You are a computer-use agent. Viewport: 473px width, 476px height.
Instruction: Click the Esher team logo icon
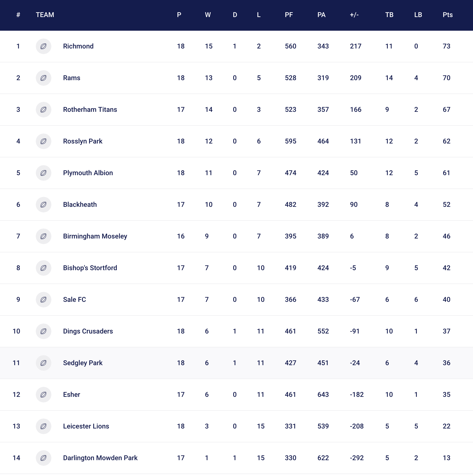[x=43, y=394]
